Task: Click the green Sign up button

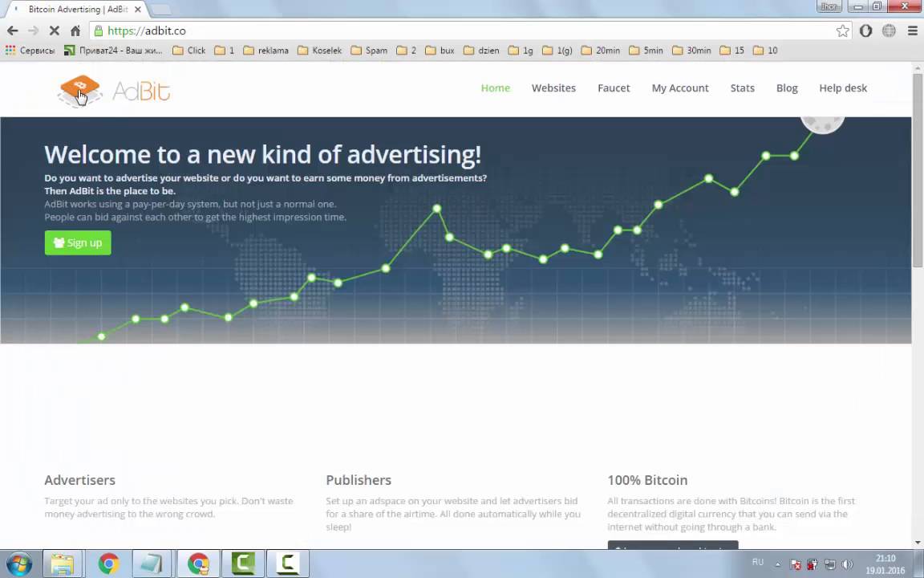Action: 78,242
